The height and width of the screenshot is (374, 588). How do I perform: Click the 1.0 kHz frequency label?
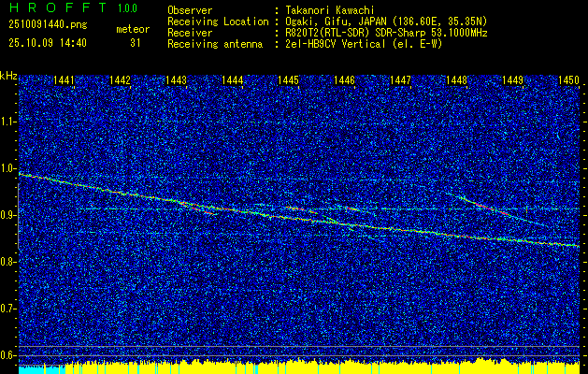click(x=7, y=169)
